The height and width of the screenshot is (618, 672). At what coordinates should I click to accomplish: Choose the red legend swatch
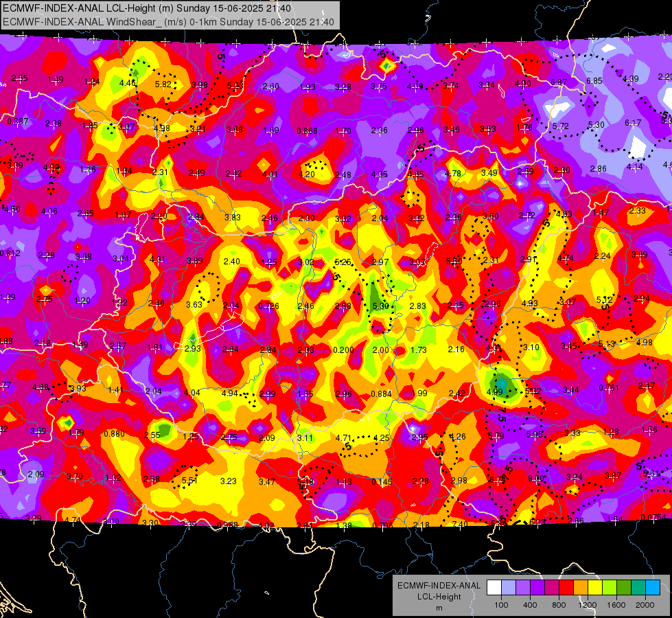[566, 588]
